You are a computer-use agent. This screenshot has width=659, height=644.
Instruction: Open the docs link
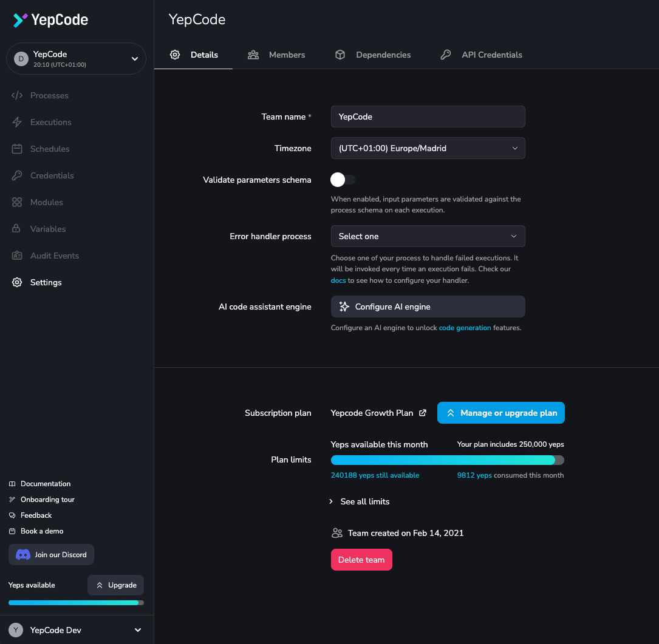pyautogui.click(x=338, y=280)
